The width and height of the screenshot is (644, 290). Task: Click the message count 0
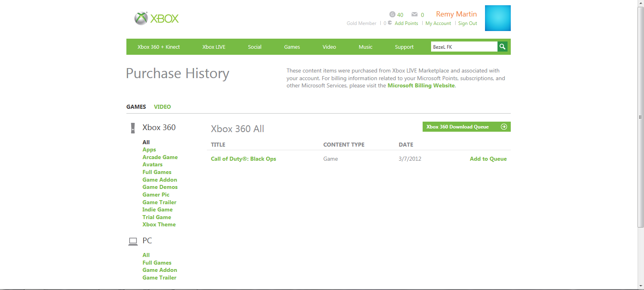(x=423, y=15)
